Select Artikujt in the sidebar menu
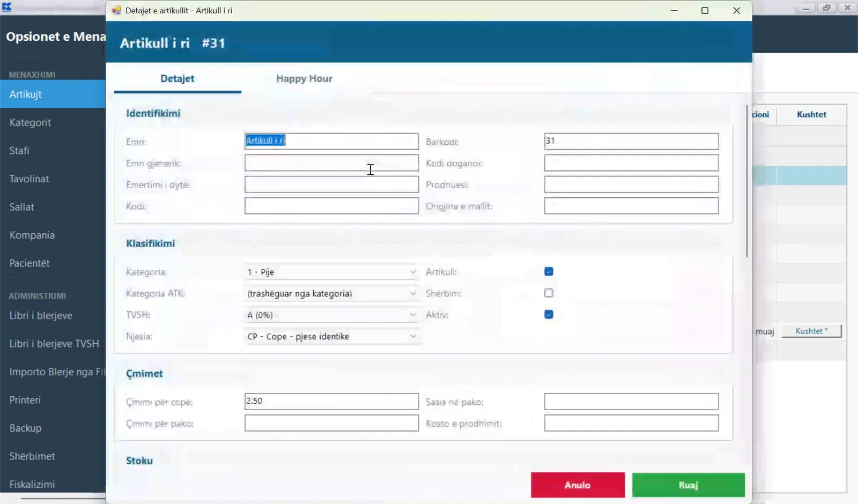The image size is (858, 504). pos(53,94)
